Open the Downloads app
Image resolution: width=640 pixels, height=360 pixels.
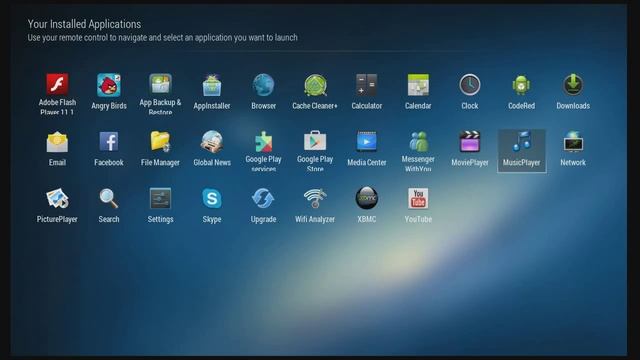(573, 92)
